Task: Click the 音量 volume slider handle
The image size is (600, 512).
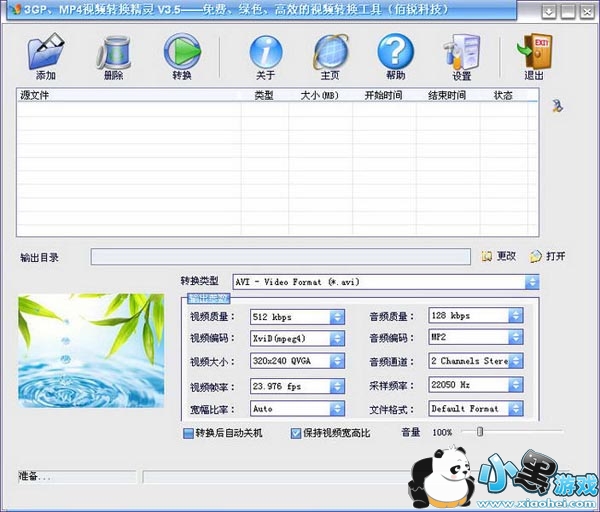Action: coord(480,432)
